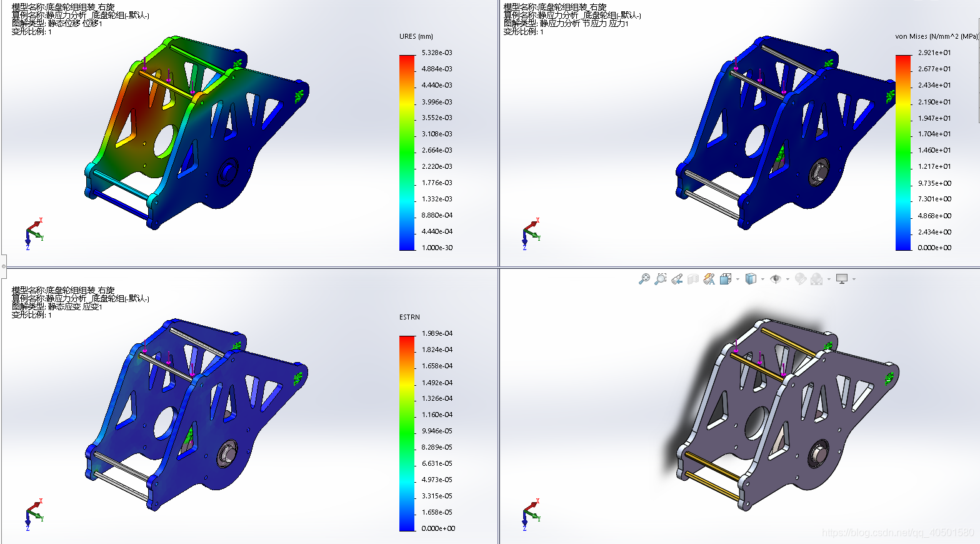Click maximum strain value "1.989e-04"
Image resolution: width=980 pixels, height=544 pixels.
[x=437, y=333]
